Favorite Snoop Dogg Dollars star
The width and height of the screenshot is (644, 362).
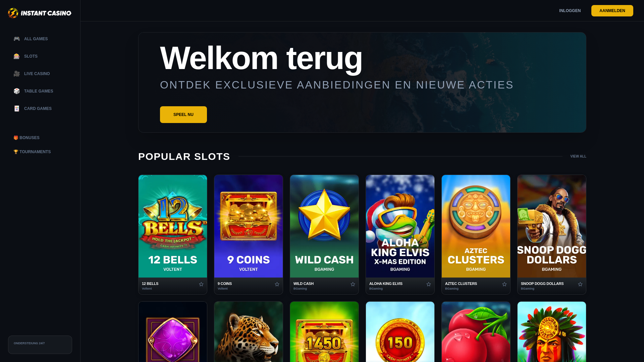[x=580, y=284]
